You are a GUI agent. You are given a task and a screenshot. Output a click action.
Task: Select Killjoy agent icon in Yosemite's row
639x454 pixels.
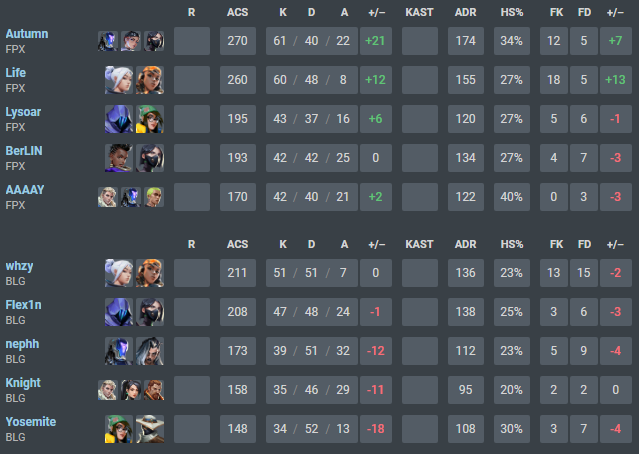point(120,429)
